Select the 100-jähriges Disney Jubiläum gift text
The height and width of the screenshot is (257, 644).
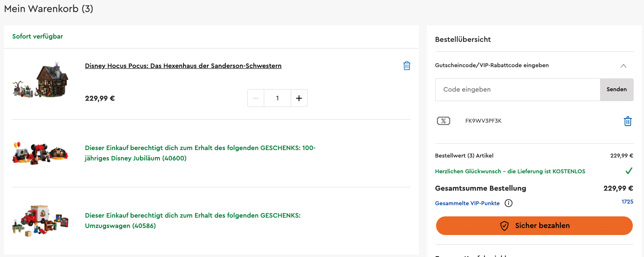point(200,153)
